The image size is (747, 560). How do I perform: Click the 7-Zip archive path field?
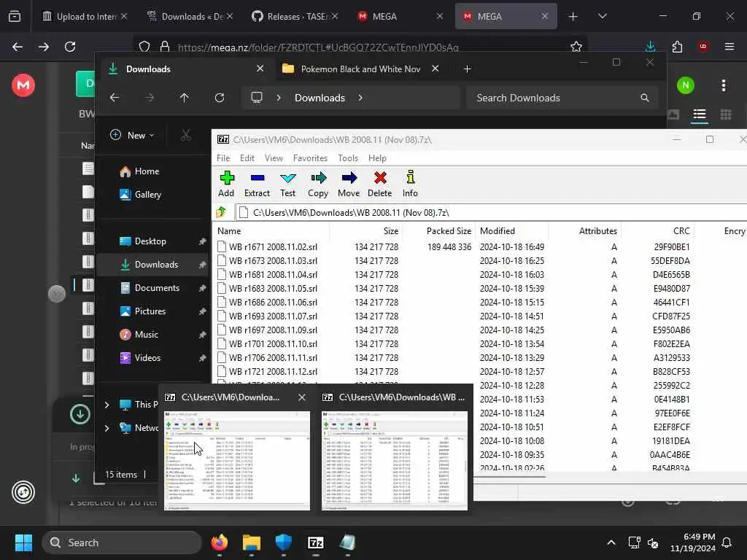491,212
